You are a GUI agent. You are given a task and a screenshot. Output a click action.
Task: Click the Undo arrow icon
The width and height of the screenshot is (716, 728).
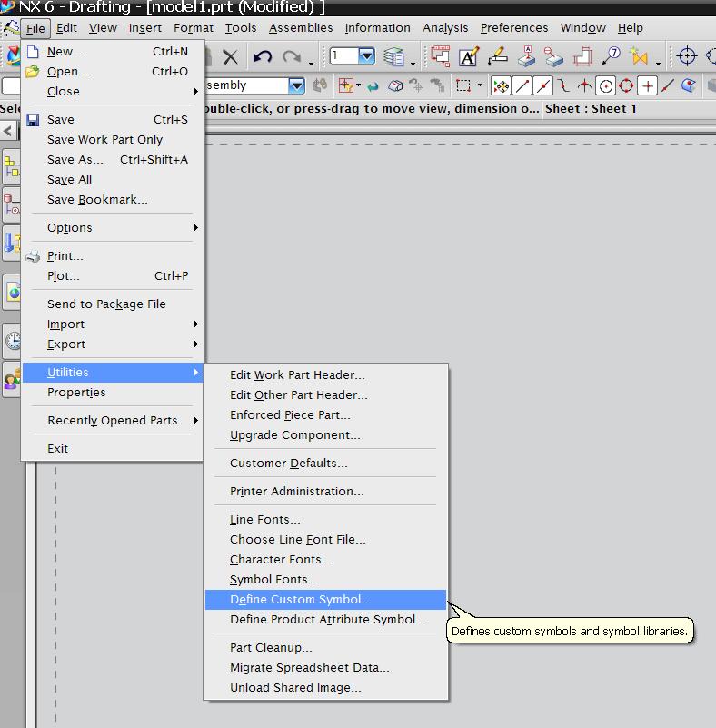click(263, 57)
